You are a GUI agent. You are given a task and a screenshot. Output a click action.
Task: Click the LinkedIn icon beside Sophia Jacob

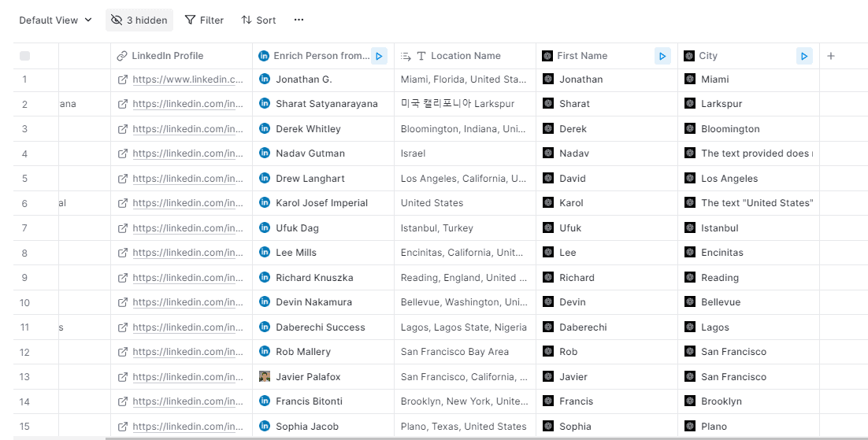pyautogui.click(x=265, y=426)
